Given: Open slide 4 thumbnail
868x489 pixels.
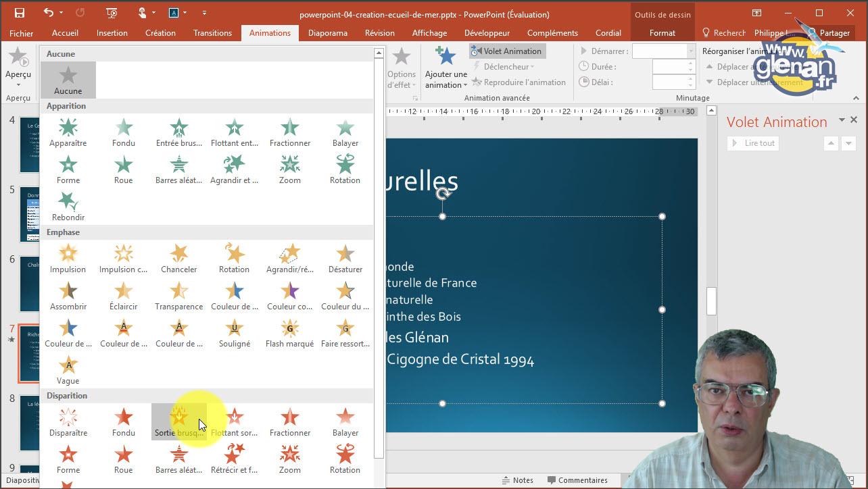Looking at the screenshot, I should pyautogui.click(x=28, y=144).
